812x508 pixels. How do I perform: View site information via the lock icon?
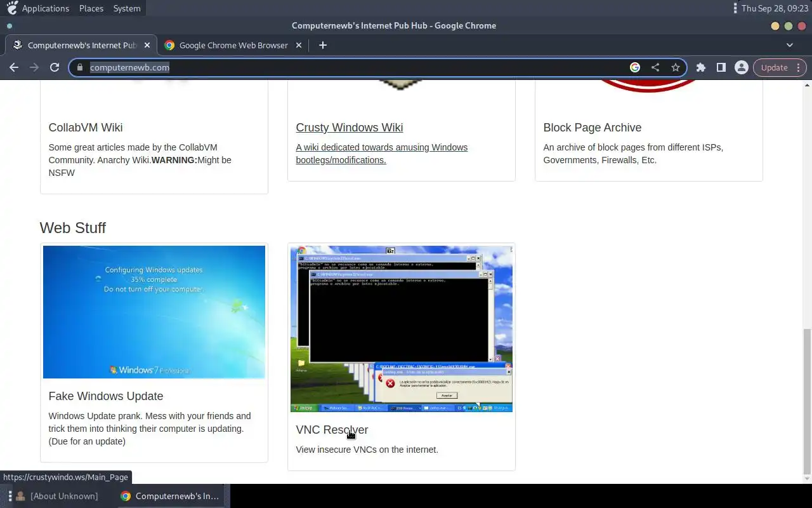coord(80,67)
